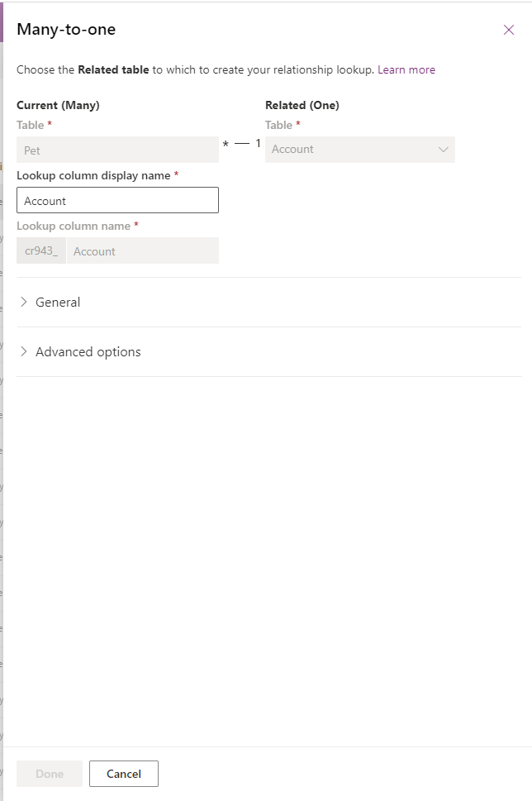The width and height of the screenshot is (532, 801).
Task: Expand the Advanced options section
Action: pos(79,352)
